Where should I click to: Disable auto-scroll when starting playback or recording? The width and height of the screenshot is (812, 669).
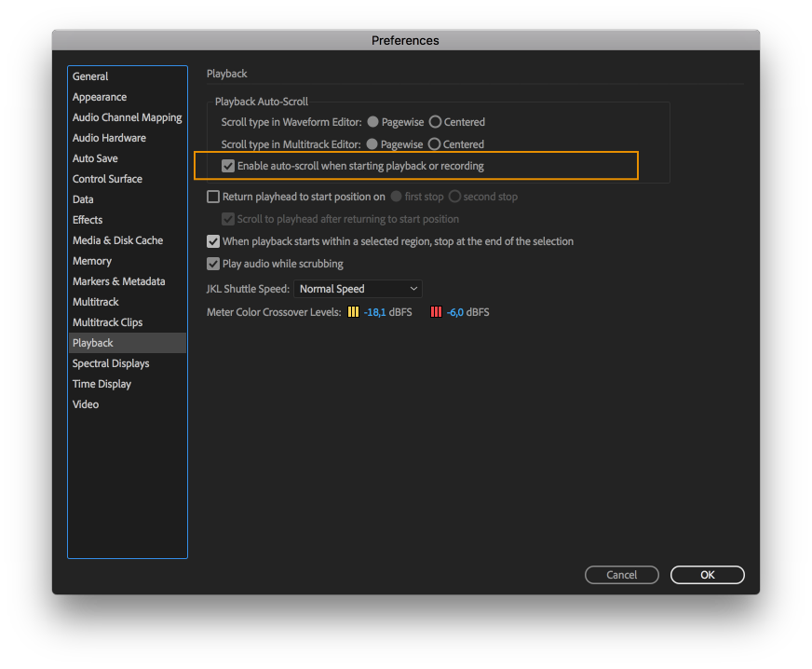pyautogui.click(x=227, y=166)
